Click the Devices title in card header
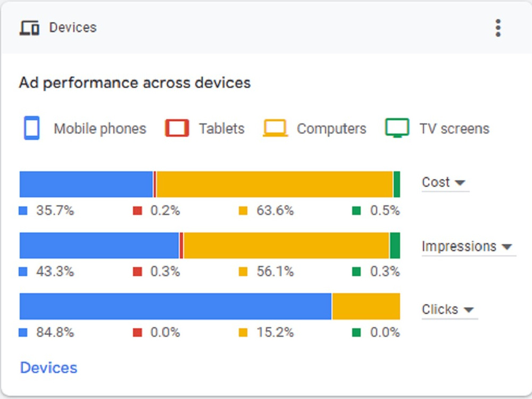This screenshot has width=532, height=399. pos(73,28)
